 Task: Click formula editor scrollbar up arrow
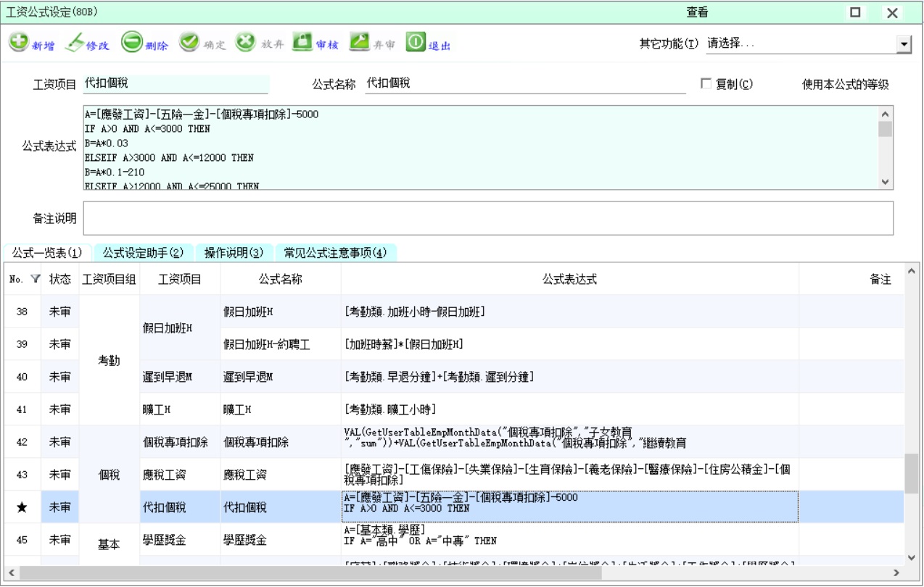coord(885,114)
